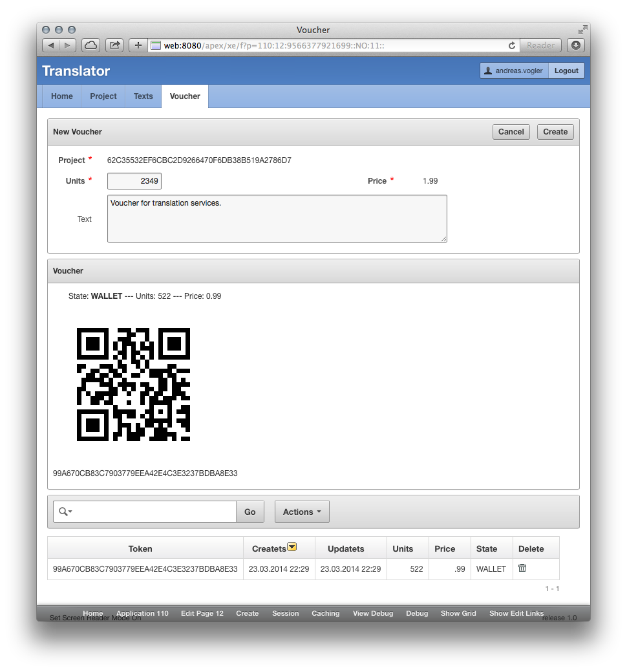
Task: Switch to the Home tab
Action: tap(62, 96)
